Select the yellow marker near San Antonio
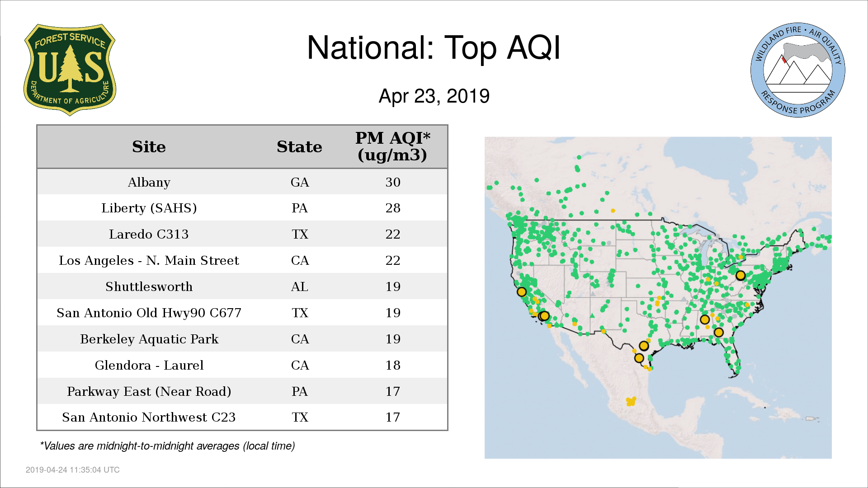The width and height of the screenshot is (868, 488). coord(644,346)
